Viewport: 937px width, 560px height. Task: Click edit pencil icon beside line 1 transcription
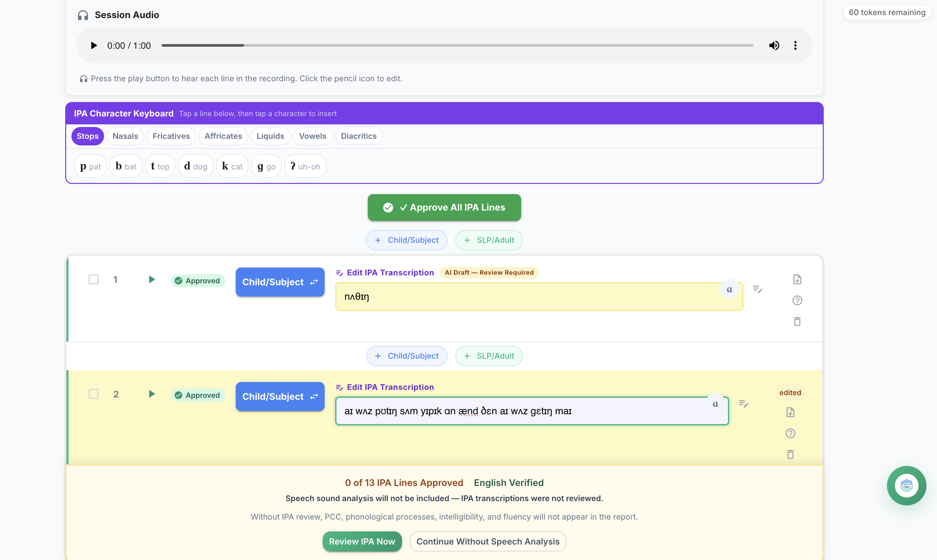[757, 290]
